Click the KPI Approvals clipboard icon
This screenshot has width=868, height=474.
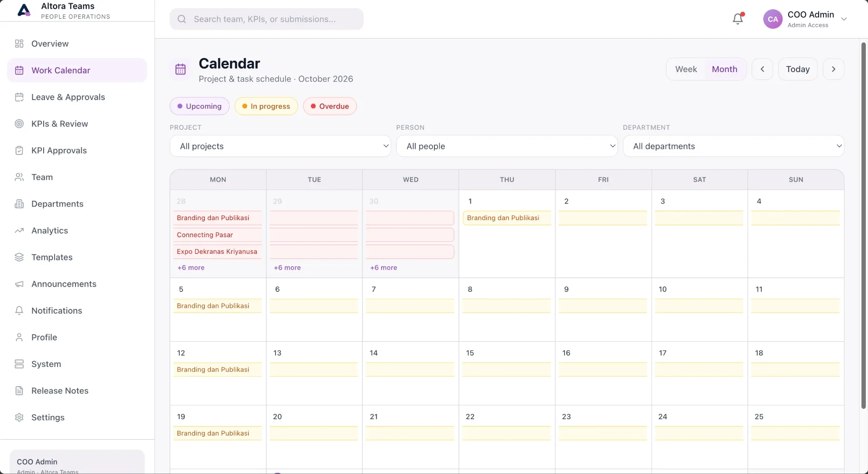[x=19, y=150]
